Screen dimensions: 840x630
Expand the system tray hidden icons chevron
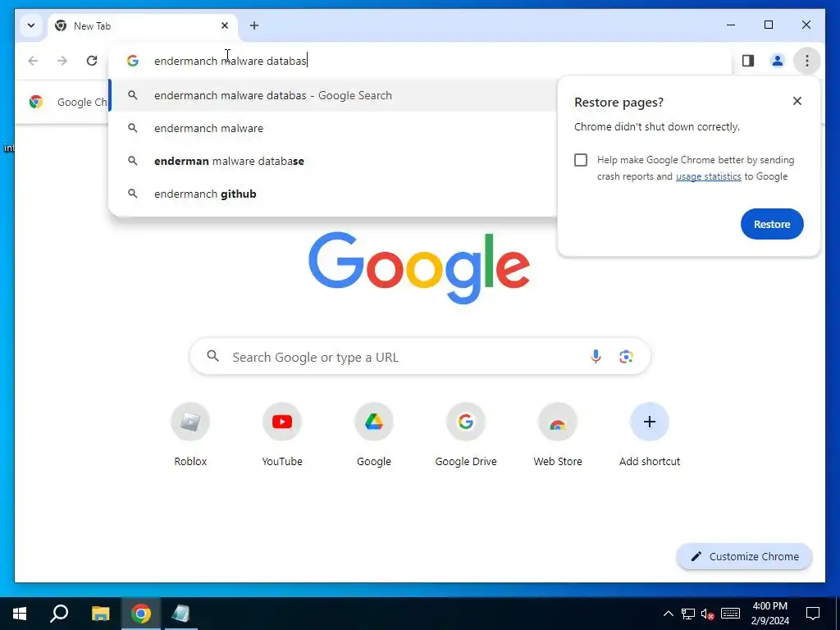[x=668, y=614]
